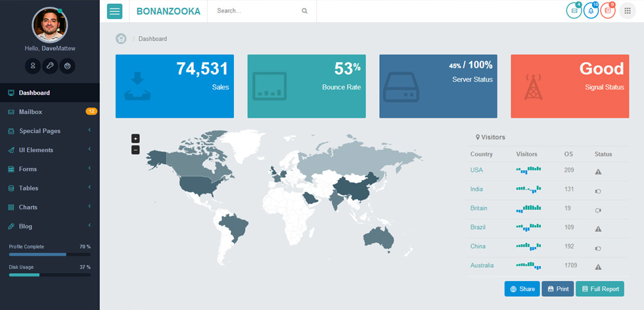
Task: Open the apps grid icon in header
Action: coord(627,11)
